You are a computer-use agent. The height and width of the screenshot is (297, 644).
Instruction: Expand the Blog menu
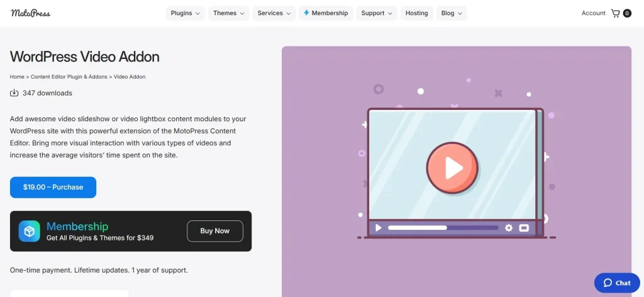coord(452,13)
